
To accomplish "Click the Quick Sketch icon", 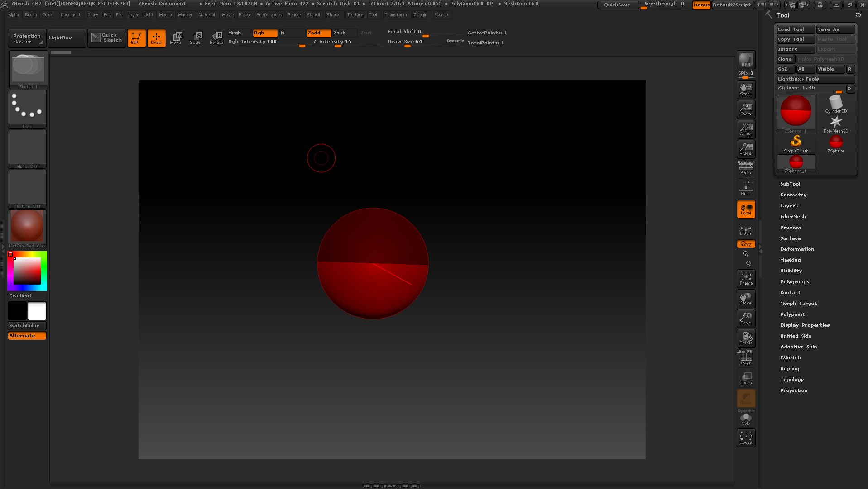I will pyautogui.click(x=107, y=38).
